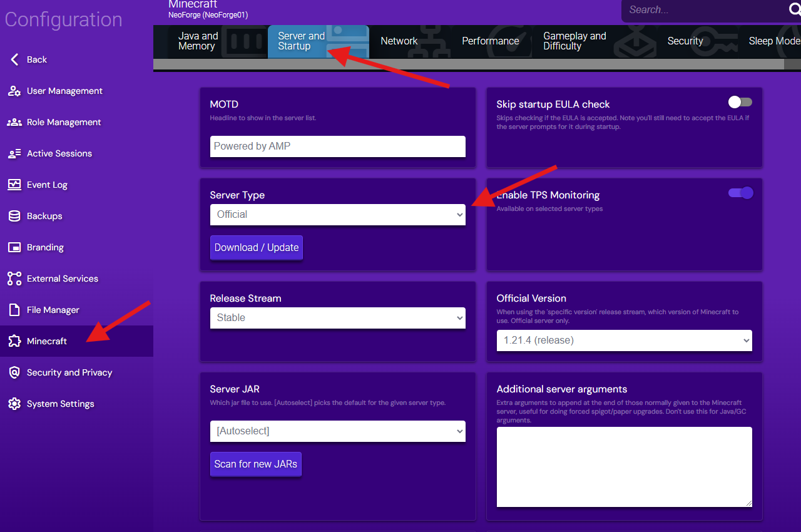Click Scan for new JARs
This screenshot has width=801, height=532.
[255, 464]
